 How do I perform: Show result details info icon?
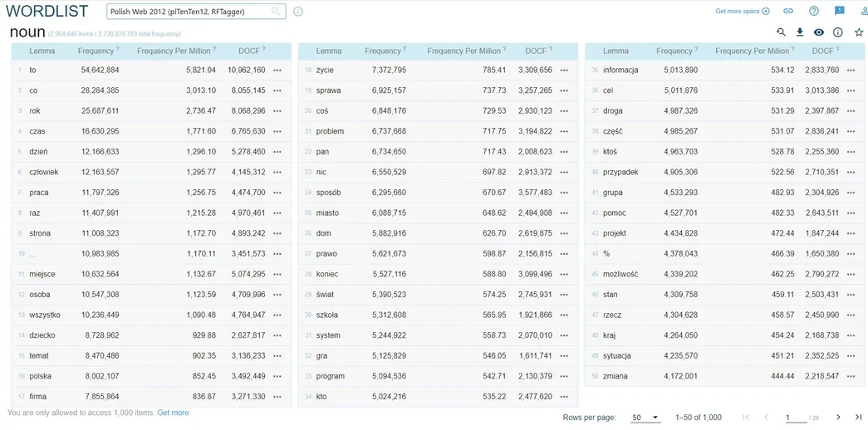click(x=838, y=32)
